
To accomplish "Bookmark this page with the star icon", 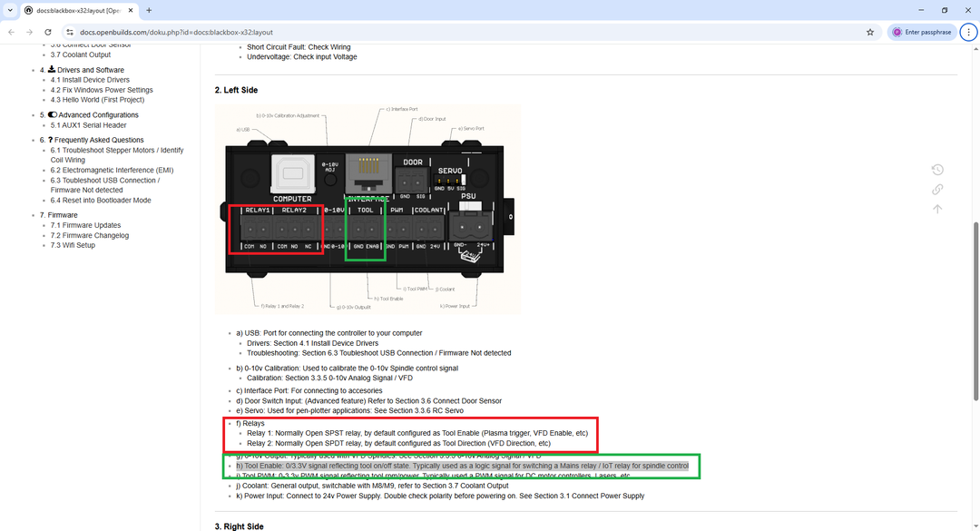I will point(870,32).
